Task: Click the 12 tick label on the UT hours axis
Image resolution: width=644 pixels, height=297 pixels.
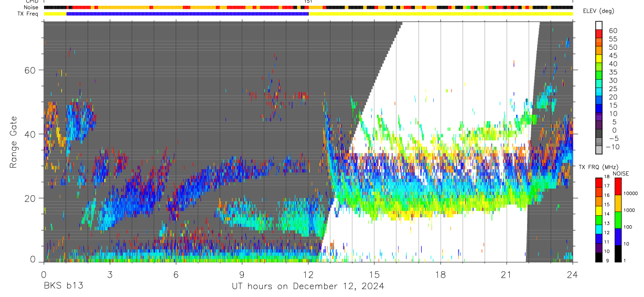Action: click(308, 274)
